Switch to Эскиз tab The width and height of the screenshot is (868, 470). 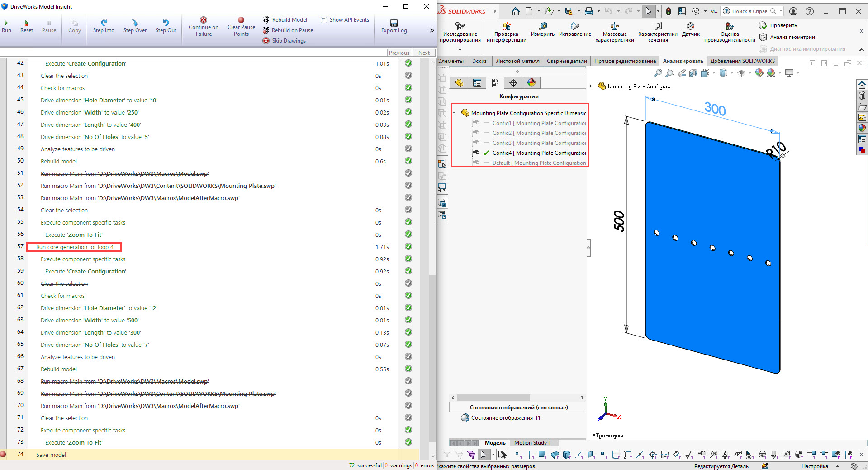[x=479, y=61]
